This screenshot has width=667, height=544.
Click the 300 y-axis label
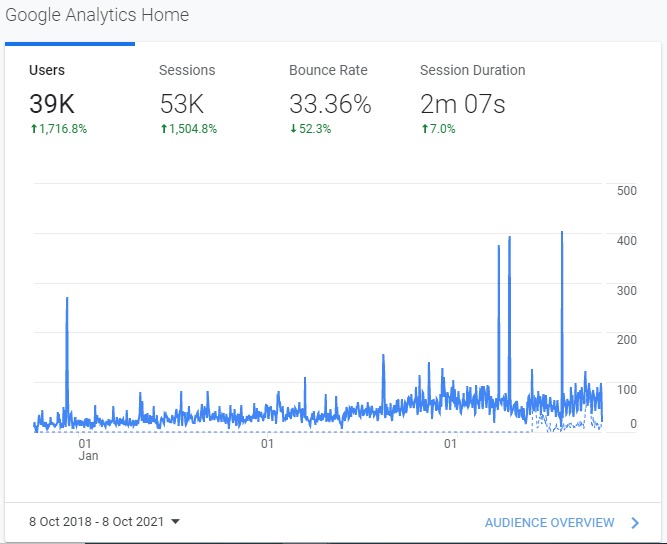point(627,291)
